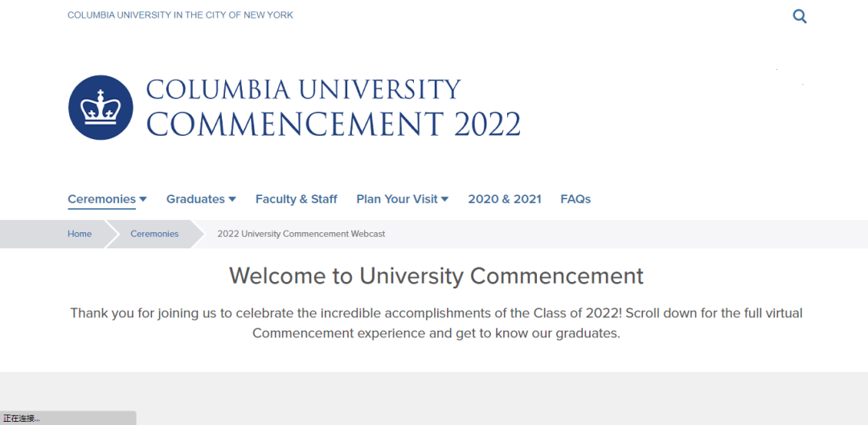Click the Home breadcrumb
The height and width of the screenshot is (425, 868).
[x=80, y=234]
